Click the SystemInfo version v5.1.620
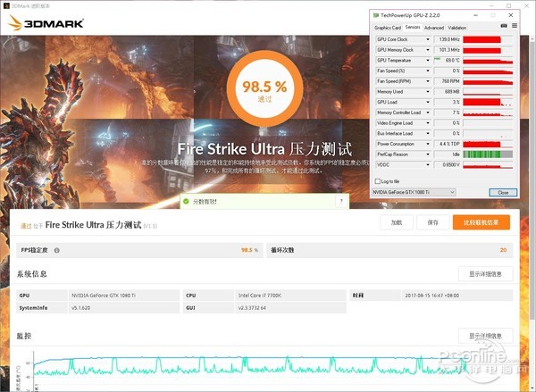This screenshot has height=392, width=536. (80, 308)
